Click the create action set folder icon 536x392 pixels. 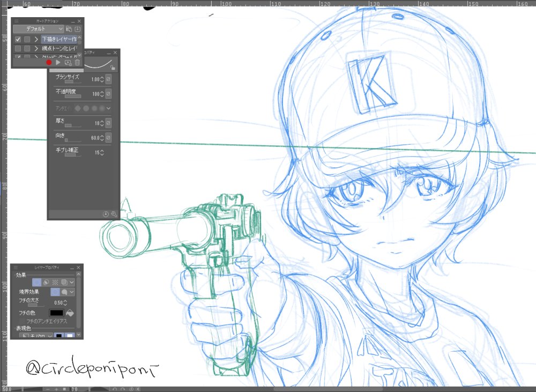point(69,29)
